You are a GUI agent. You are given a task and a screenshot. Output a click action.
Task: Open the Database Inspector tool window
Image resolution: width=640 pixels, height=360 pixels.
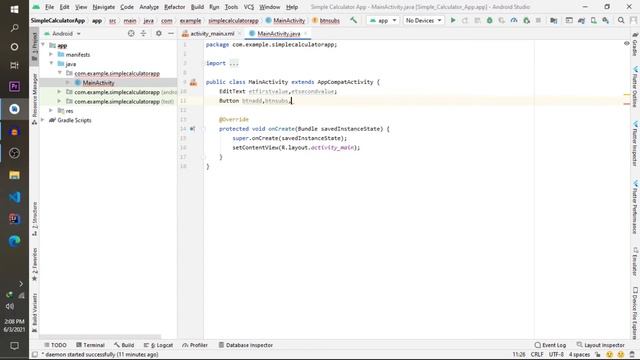click(246, 345)
